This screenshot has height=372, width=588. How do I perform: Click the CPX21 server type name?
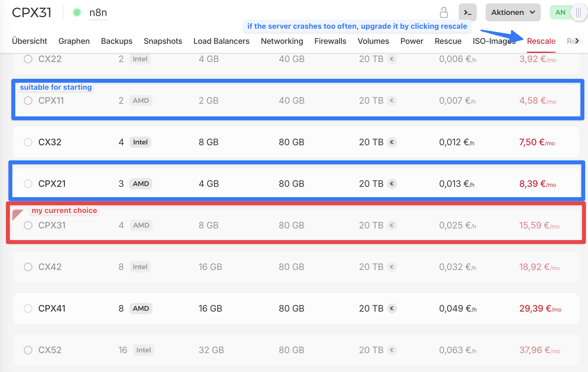click(x=52, y=184)
